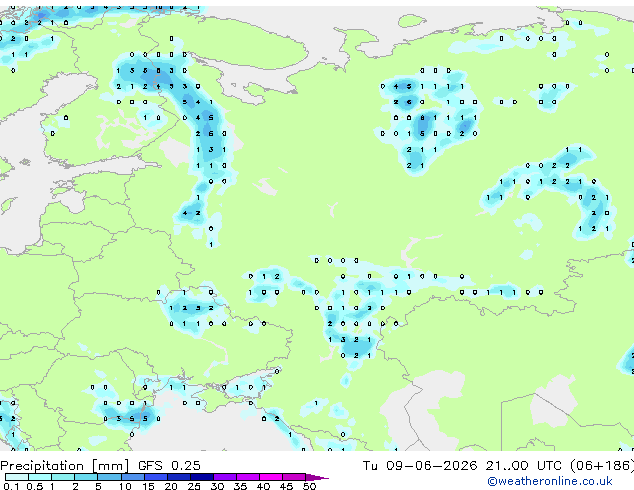Click the 'GFS 0.25' model label
This screenshot has width=634, height=490.
point(169,466)
